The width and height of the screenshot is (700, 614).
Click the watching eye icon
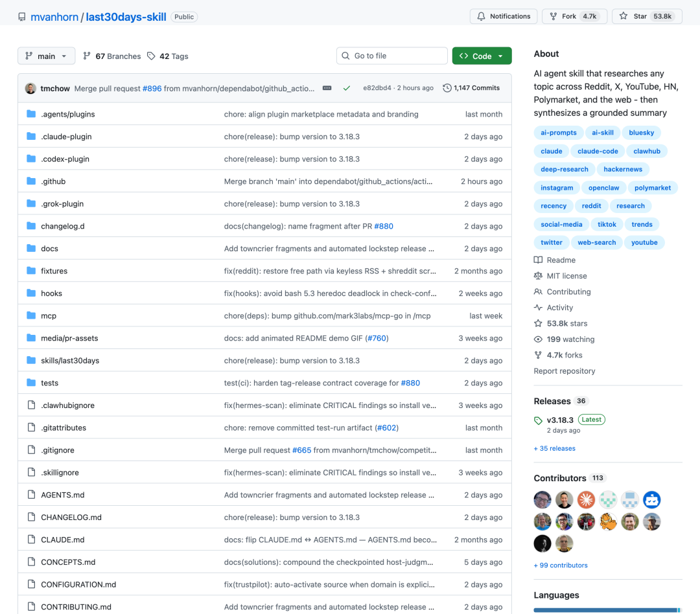(539, 339)
